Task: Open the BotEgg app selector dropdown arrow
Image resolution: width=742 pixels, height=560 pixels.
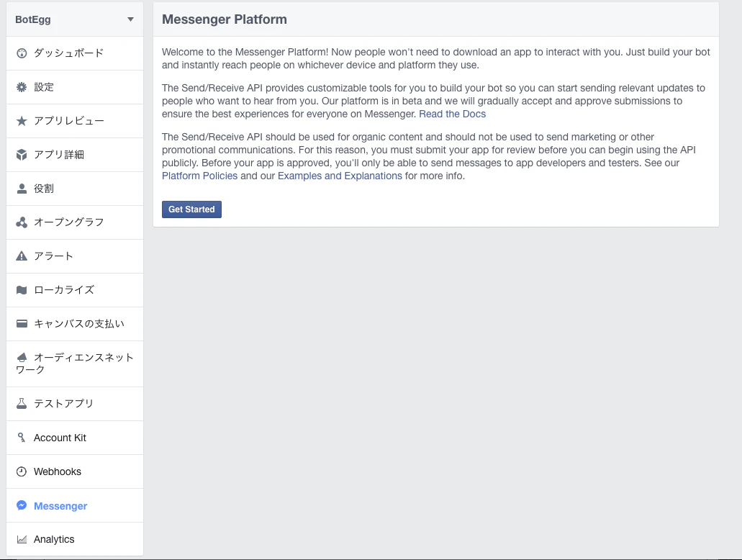Action: pos(130,19)
